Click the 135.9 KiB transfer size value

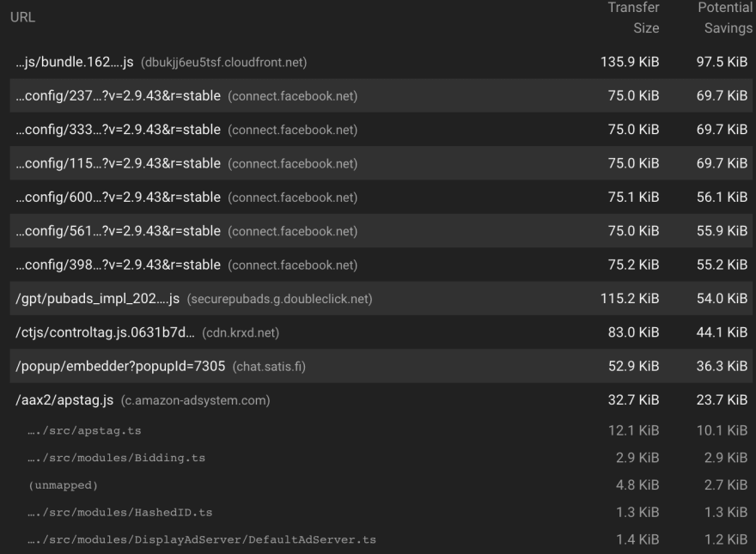[630, 62]
